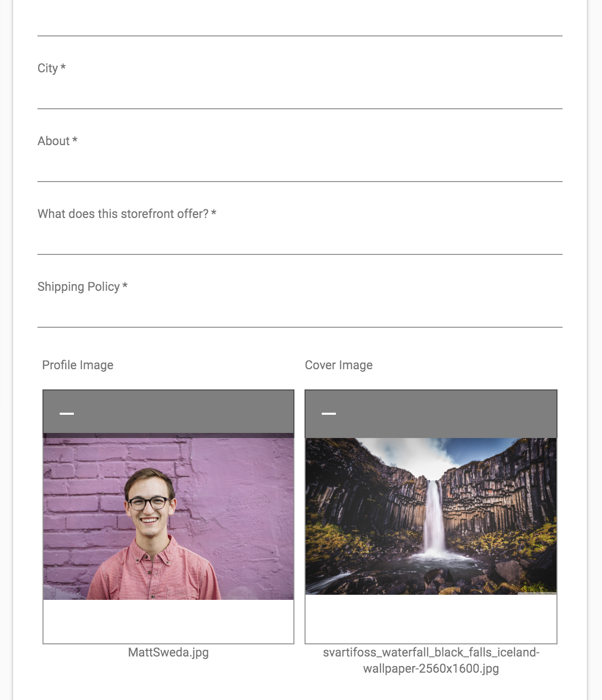This screenshot has height=700, width=602.
Task: Click the Profile Image label
Action: (x=78, y=365)
